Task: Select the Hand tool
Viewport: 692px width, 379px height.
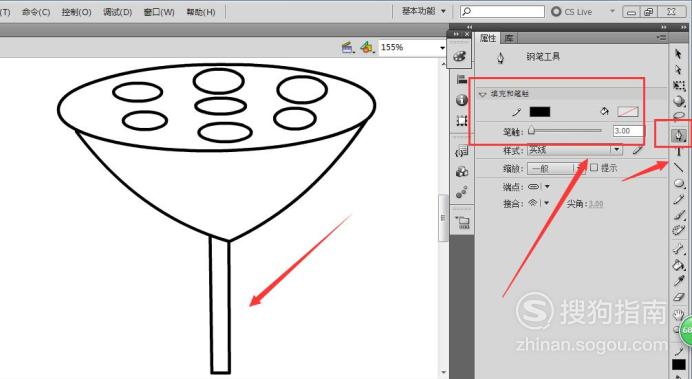Action: [678, 315]
